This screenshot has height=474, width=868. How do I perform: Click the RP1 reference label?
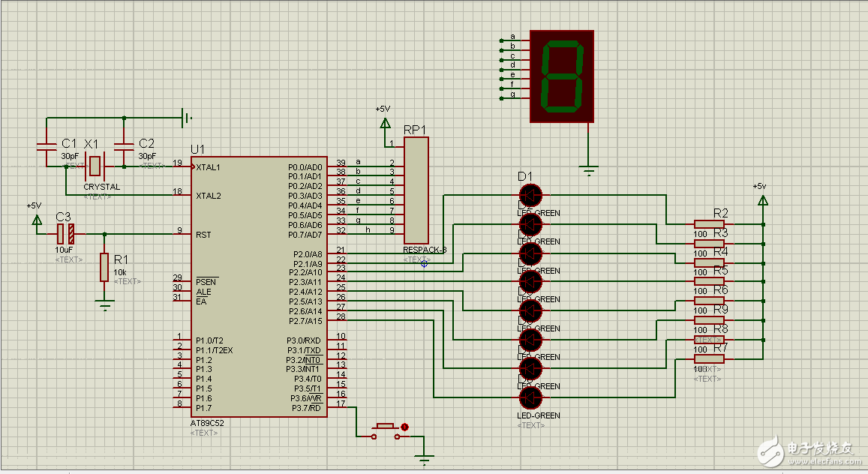[x=415, y=130]
